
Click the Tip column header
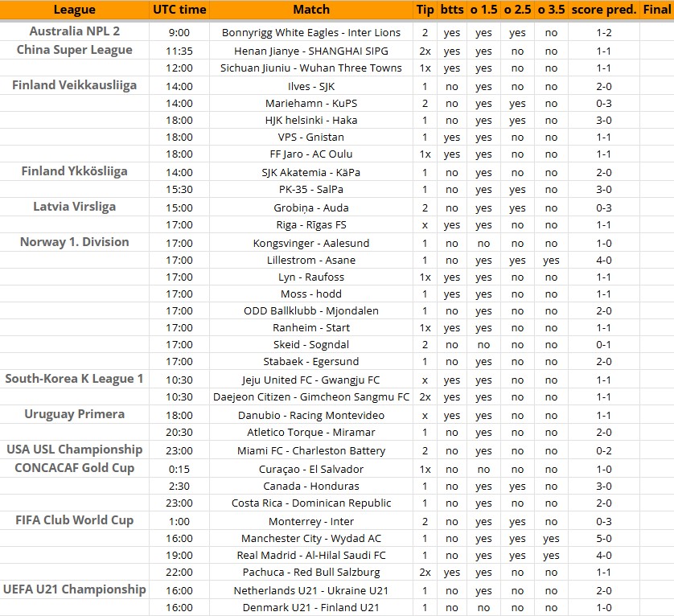click(425, 10)
